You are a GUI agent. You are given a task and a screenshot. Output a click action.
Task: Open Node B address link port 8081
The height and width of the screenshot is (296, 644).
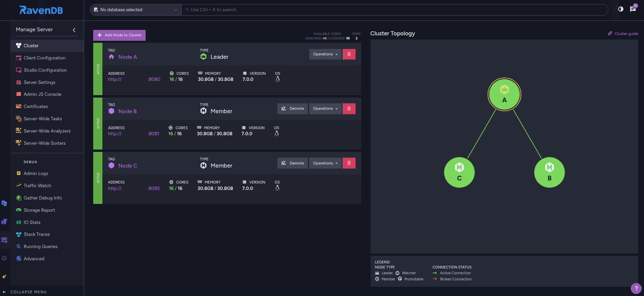(134, 134)
